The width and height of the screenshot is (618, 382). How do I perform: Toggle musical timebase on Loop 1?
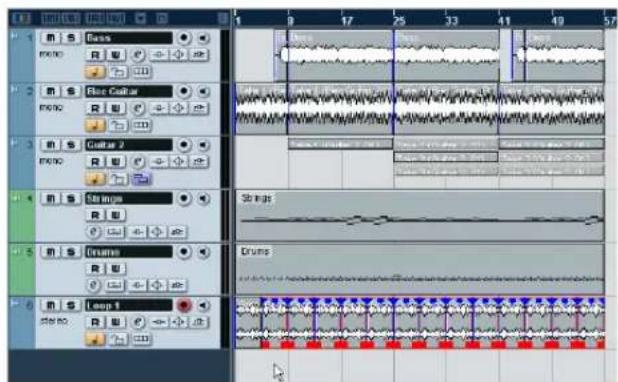click(x=95, y=339)
